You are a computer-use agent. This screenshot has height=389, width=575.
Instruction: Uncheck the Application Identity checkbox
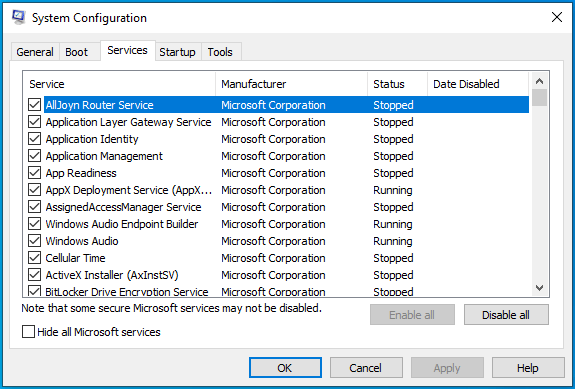pos(34,139)
